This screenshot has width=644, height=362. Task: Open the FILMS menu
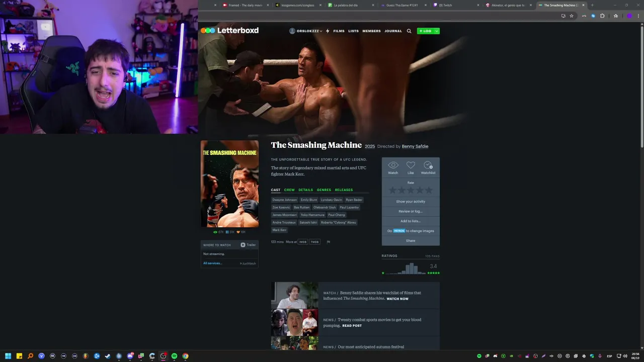pos(339,31)
